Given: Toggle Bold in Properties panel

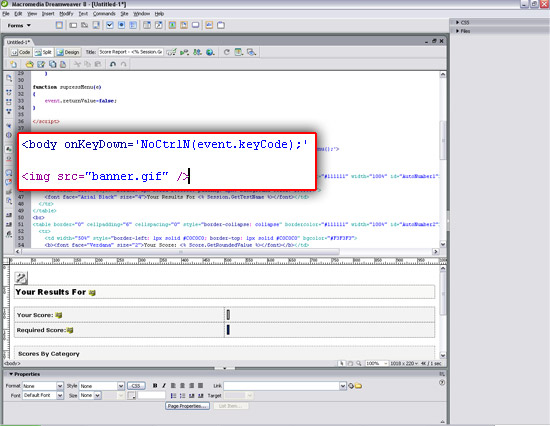Looking at the screenshot, I should 155,386.
